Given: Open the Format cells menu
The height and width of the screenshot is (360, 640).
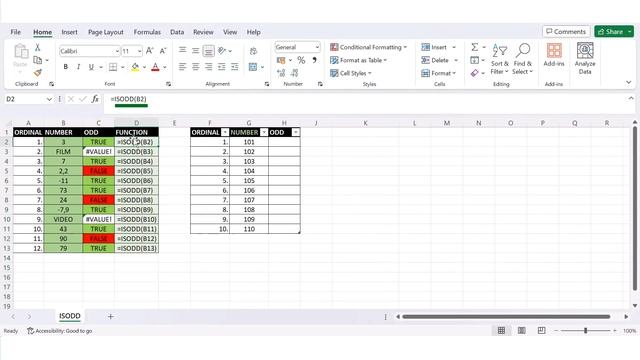Looking at the screenshot, I should [439, 73].
